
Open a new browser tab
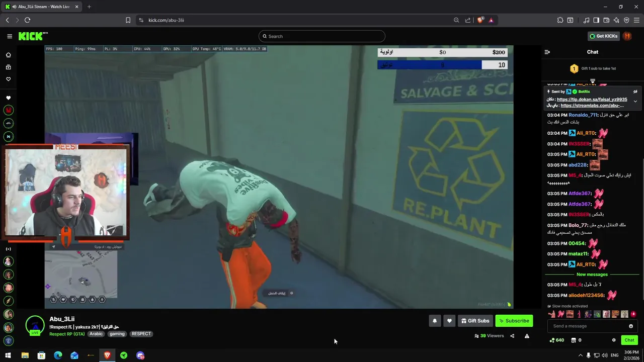point(89,7)
